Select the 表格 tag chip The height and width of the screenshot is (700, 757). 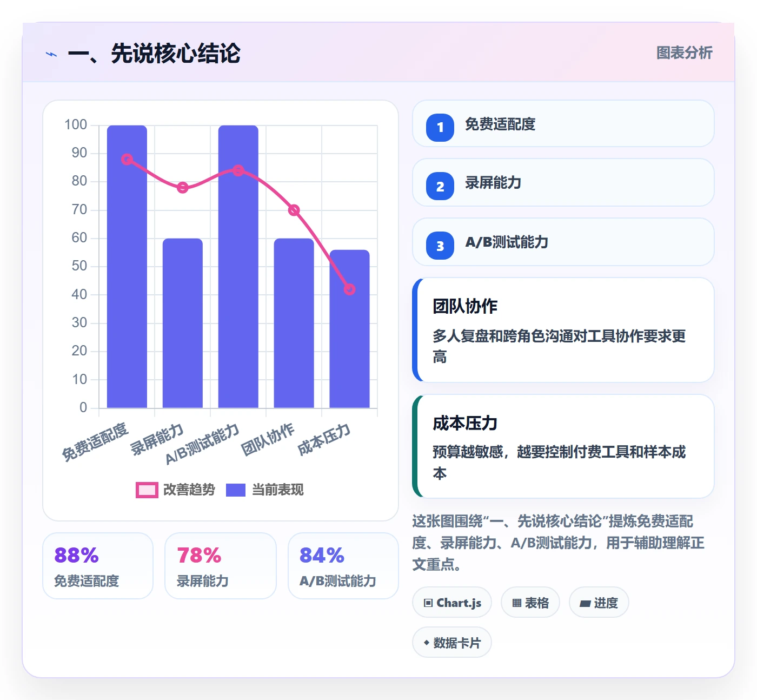(530, 602)
